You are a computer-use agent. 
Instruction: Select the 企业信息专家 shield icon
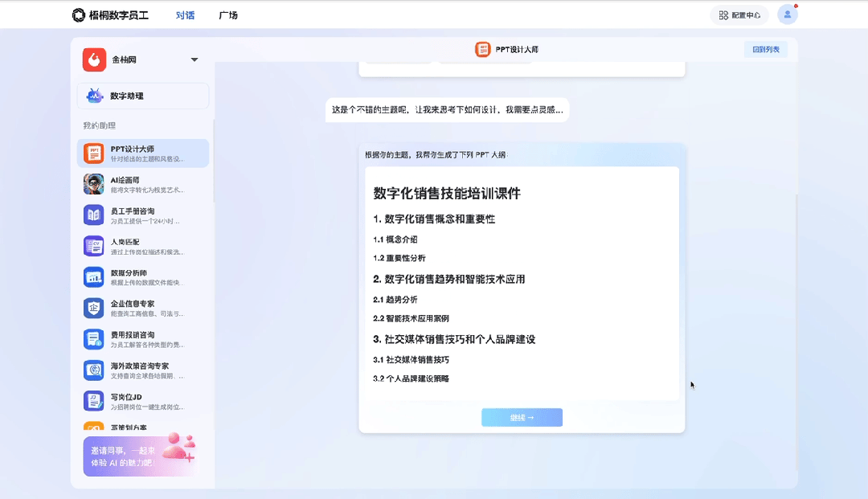tap(93, 308)
